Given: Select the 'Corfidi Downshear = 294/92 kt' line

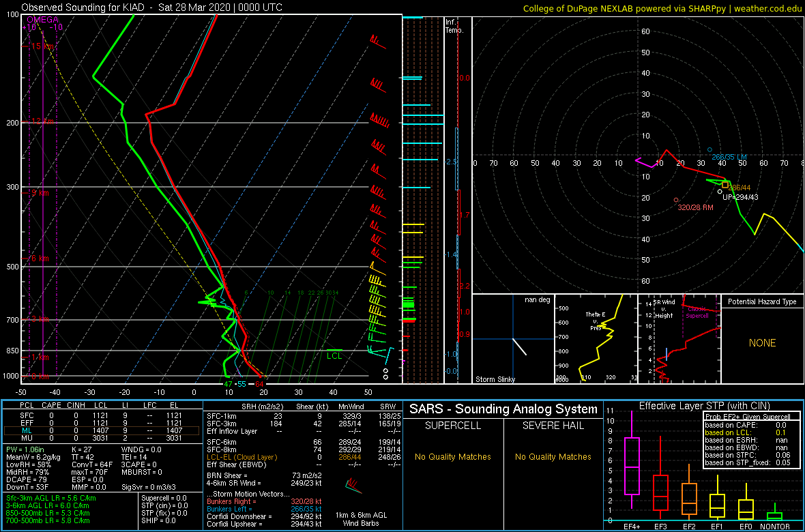Looking at the screenshot, I should 264,516.
